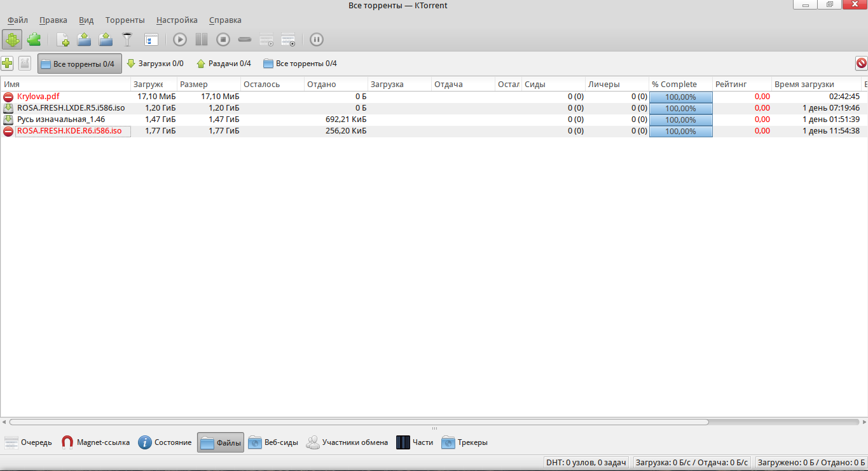
Task: Show the Очередь panel
Action: pyautogui.click(x=29, y=442)
